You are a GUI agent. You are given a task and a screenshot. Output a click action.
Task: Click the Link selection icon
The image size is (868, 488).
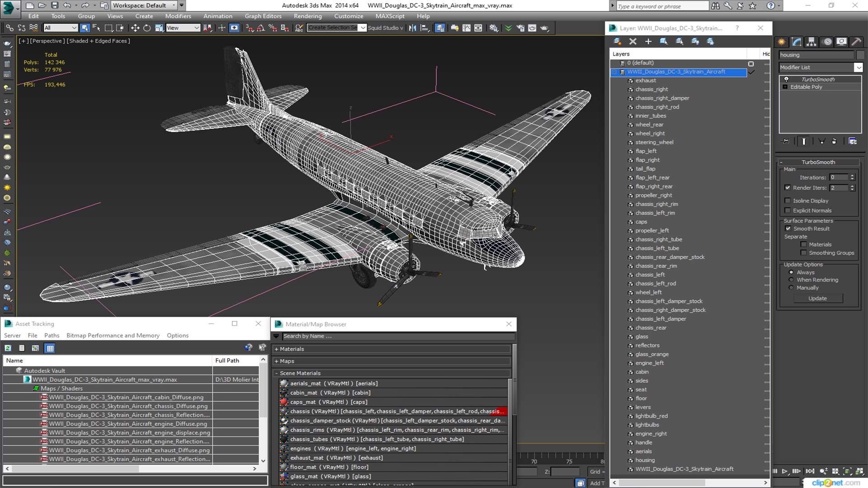pyautogui.click(x=9, y=28)
